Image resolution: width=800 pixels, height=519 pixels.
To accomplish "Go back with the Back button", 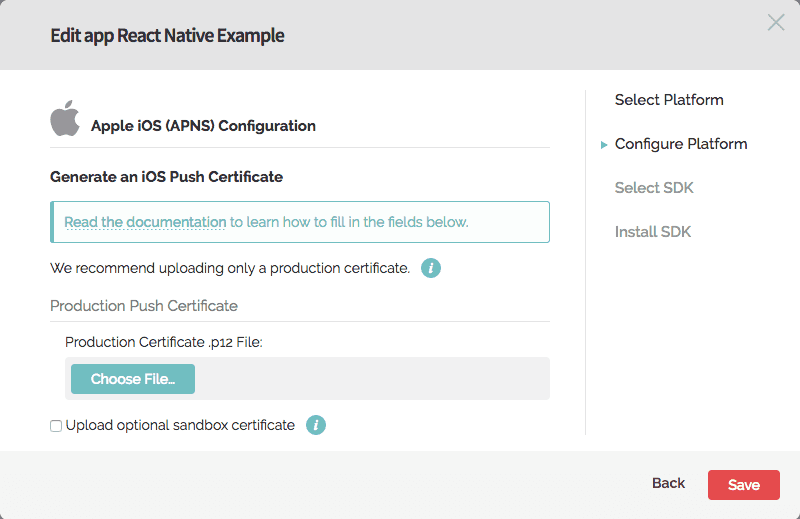I will (668, 483).
